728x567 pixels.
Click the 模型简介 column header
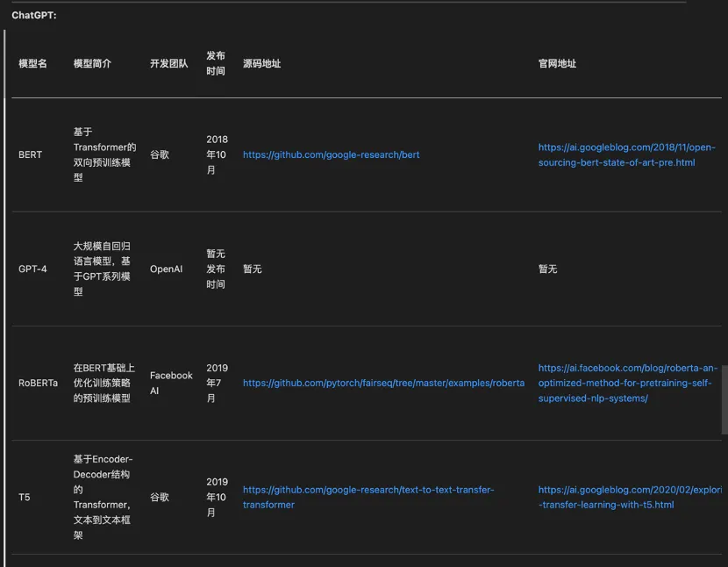pos(92,64)
